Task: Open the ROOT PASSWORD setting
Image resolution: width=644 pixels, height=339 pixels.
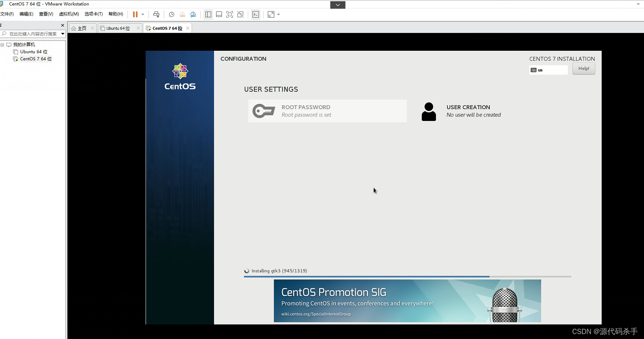Action: 327,111
